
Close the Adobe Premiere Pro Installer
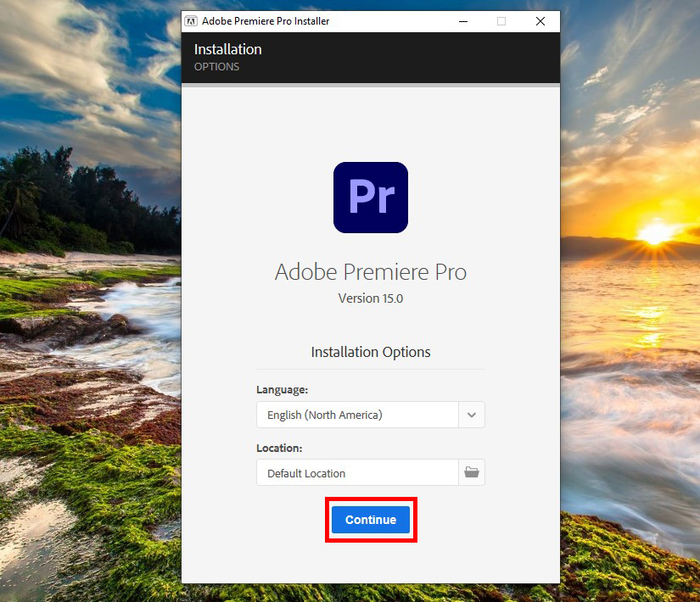tap(540, 21)
